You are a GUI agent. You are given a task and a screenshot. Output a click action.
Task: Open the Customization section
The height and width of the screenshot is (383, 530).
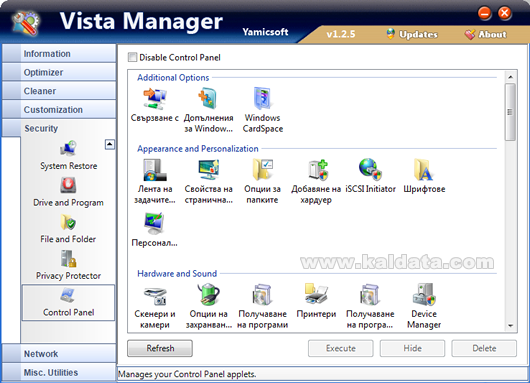click(59, 109)
